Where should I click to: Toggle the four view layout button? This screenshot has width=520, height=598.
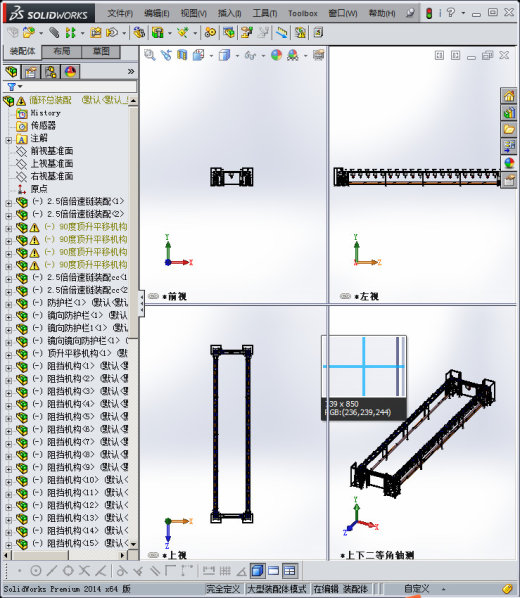(290, 571)
